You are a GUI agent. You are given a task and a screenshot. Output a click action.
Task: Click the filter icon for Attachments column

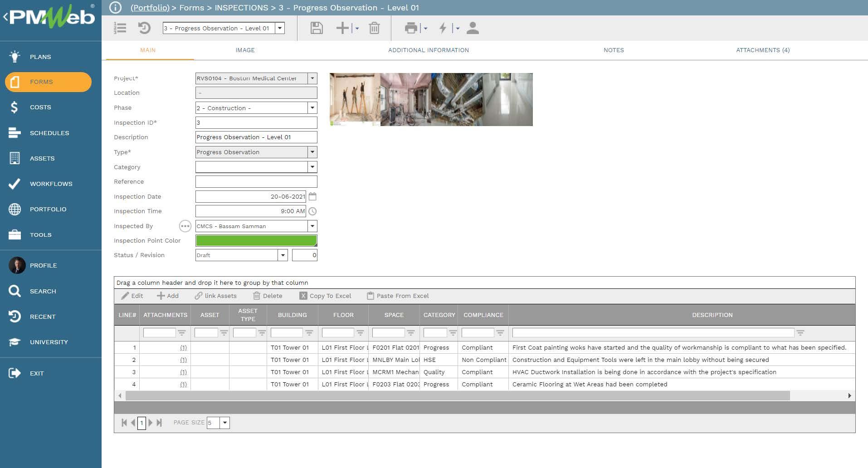(x=182, y=333)
